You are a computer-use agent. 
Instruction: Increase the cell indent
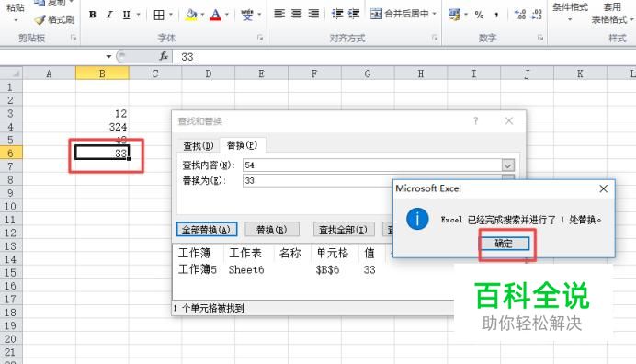[354, 14]
